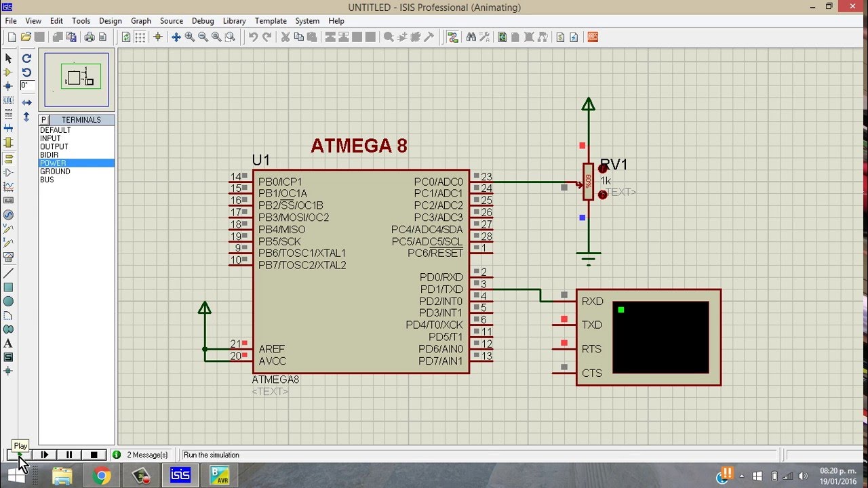Open the Graph menu

click(141, 21)
